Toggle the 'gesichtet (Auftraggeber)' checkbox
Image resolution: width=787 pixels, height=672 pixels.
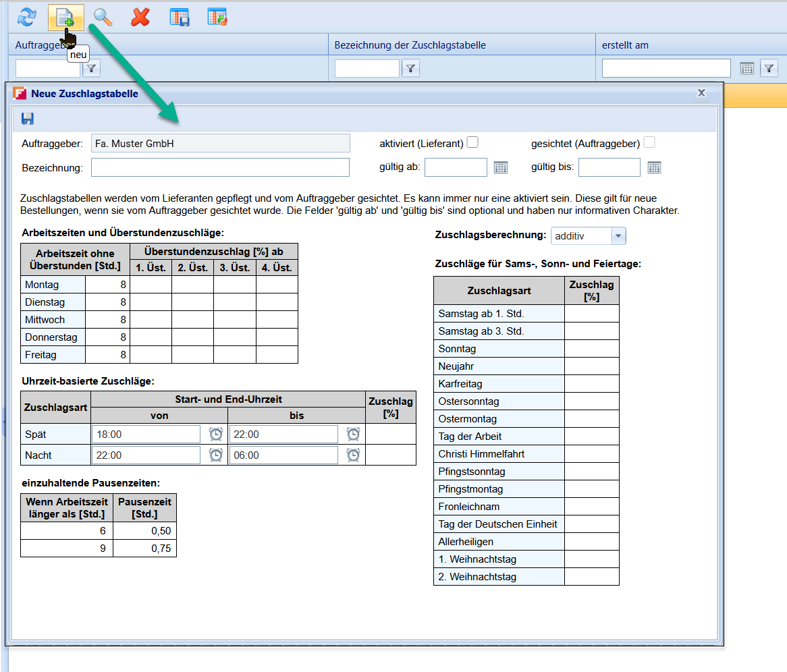coord(649,142)
